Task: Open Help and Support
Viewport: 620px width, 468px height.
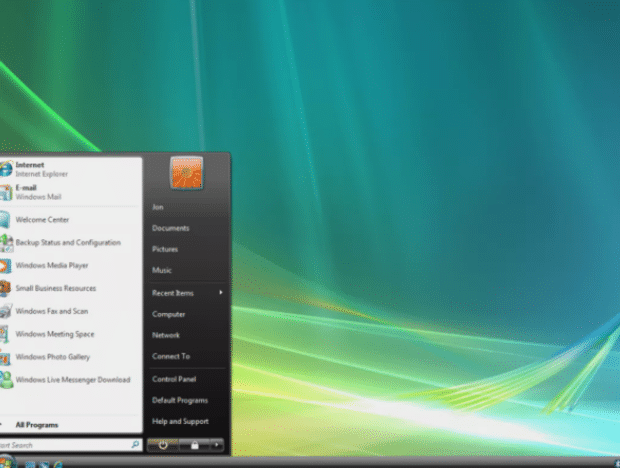Action: [x=180, y=421]
